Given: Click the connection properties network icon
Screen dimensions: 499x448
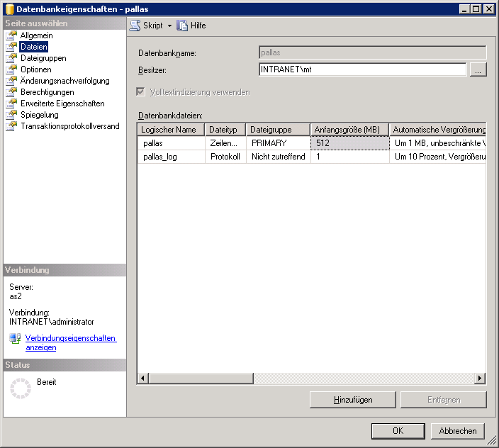Looking at the screenshot, I should point(15,339).
